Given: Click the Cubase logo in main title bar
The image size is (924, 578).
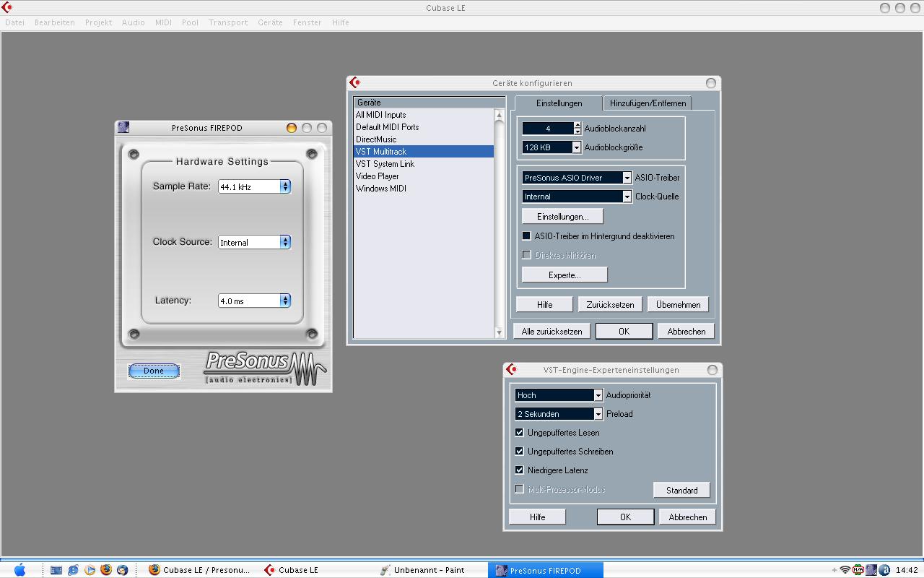Looking at the screenshot, I should click(x=7, y=8).
